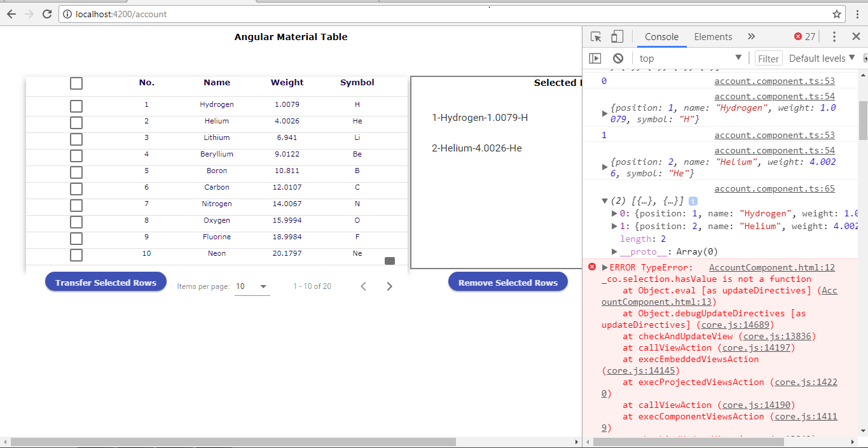868x448 pixels.
Task: Check the box for the Oxygen row
Action: click(76, 222)
